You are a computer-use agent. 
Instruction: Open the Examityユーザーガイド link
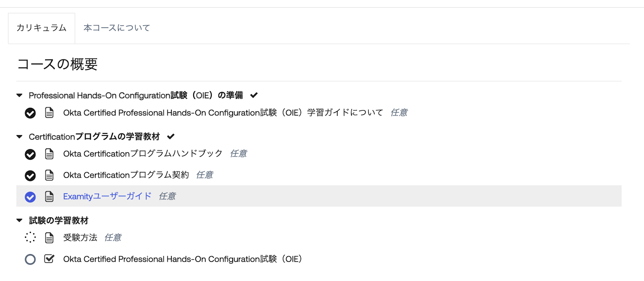pyautogui.click(x=107, y=197)
